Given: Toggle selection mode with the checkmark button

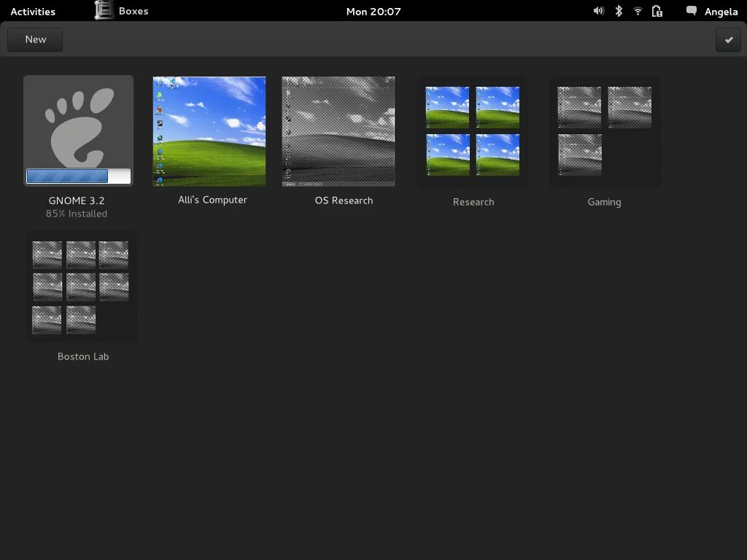Looking at the screenshot, I should pyautogui.click(x=729, y=40).
